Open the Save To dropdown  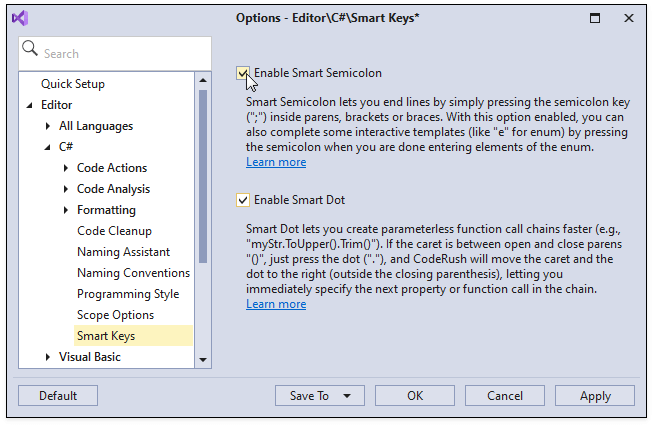click(346, 396)
